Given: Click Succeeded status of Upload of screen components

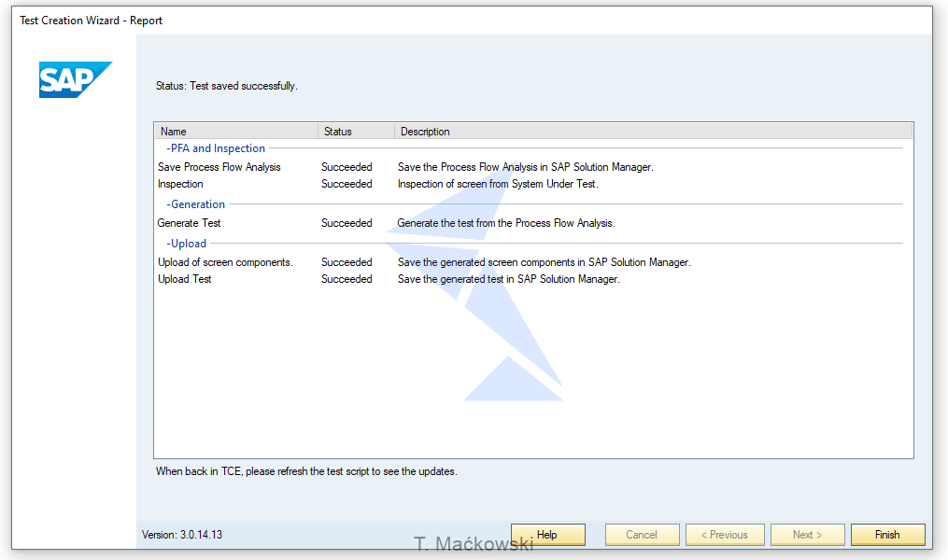Looking at the screenshot, I should click(x=347, y=262).
